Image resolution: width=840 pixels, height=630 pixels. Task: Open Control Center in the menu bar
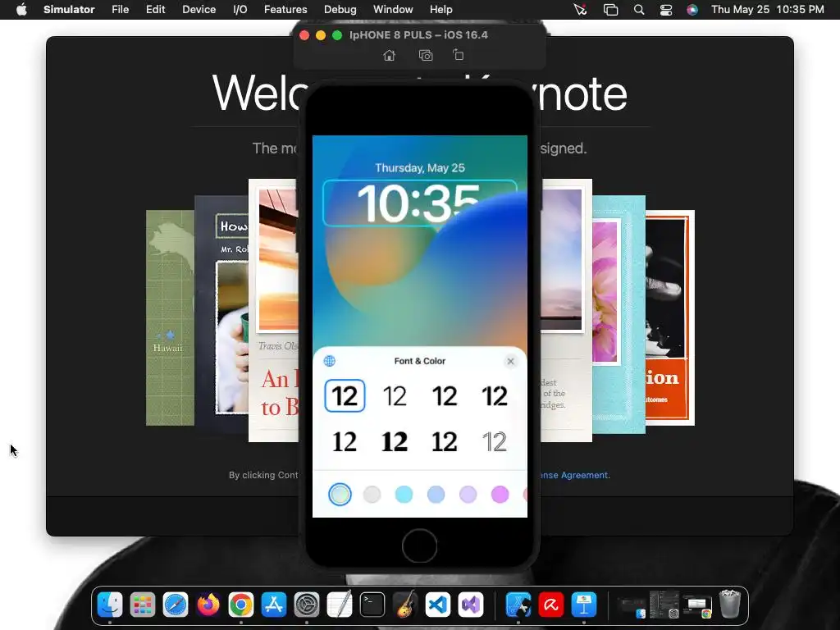(666, 10)
